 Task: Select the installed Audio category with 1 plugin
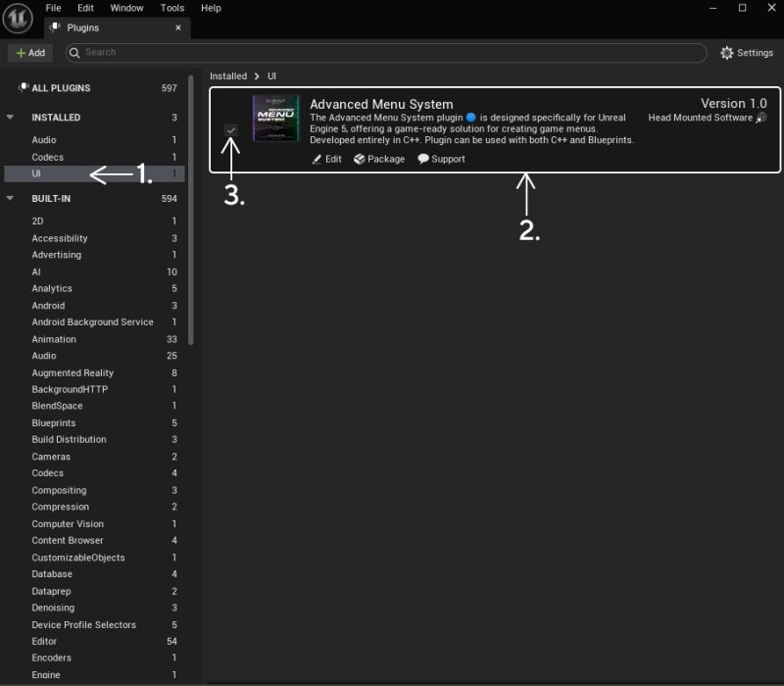click(94, 140)
